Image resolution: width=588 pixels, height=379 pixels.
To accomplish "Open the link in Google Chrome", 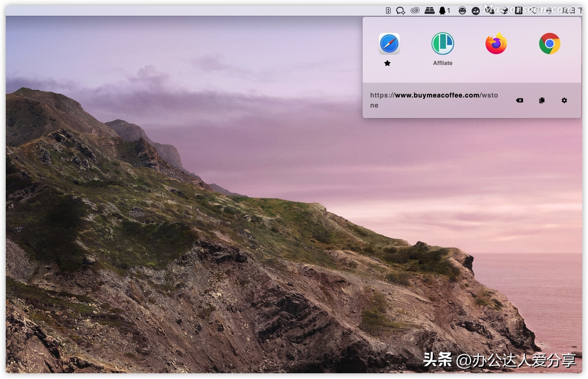I will coord(550,44).
